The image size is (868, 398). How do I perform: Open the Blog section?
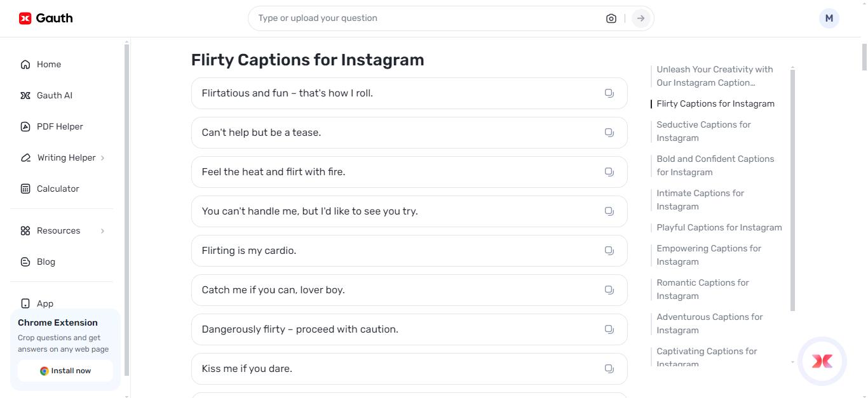45,262
